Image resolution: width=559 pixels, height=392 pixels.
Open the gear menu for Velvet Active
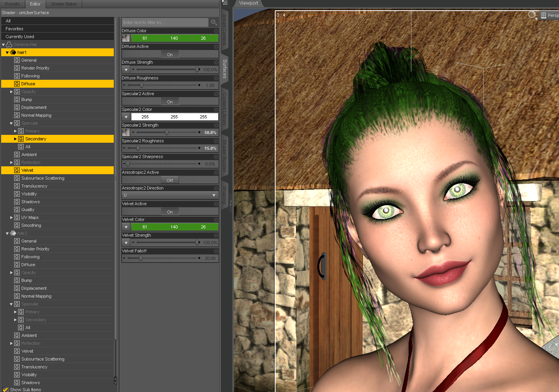click(216, 204)
